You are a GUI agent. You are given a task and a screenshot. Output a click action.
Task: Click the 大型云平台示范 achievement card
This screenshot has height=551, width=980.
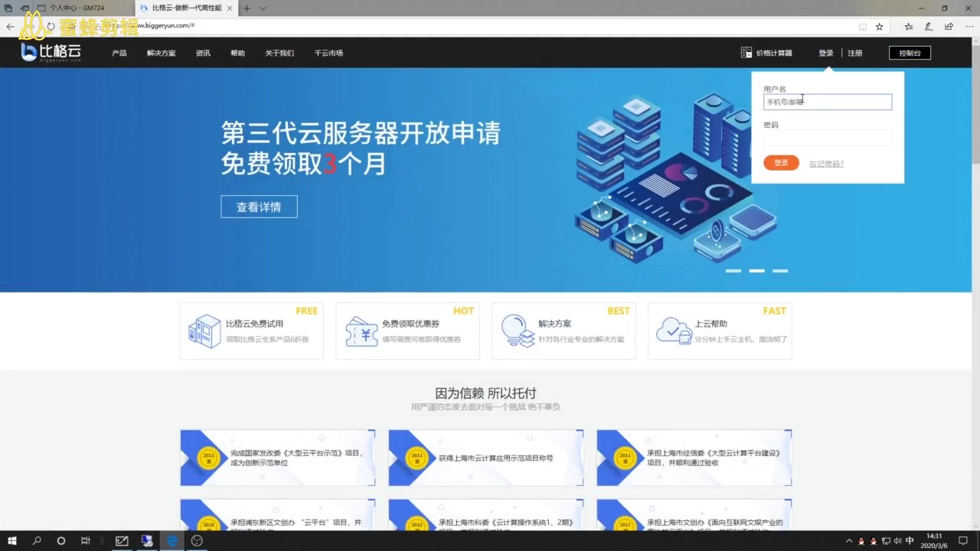point(278,458)
